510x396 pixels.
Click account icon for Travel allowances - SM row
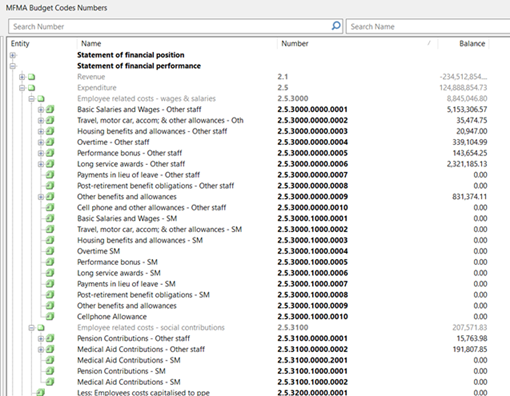coord(50,229)
